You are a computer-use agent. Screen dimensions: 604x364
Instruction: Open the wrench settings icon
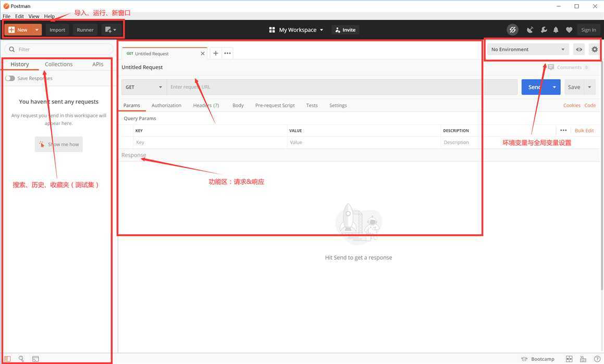(544, 30)
